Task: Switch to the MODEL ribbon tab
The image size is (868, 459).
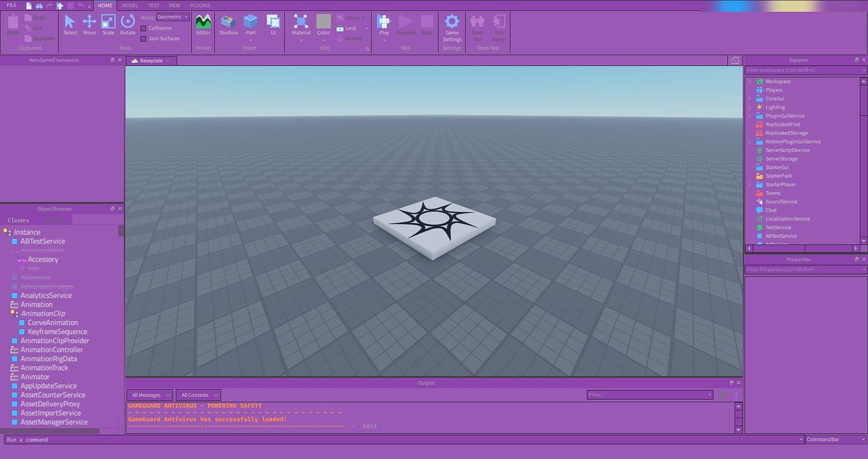Action: [x=130, y=5]
